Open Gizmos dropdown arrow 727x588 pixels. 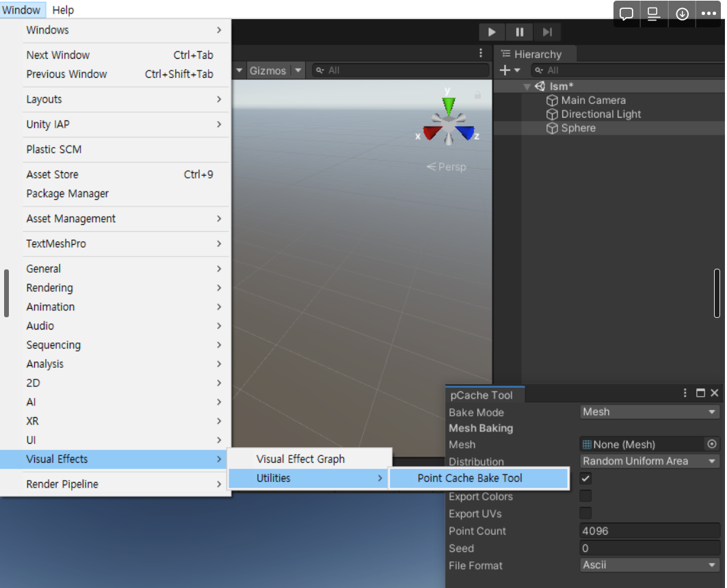coord(298,70)
